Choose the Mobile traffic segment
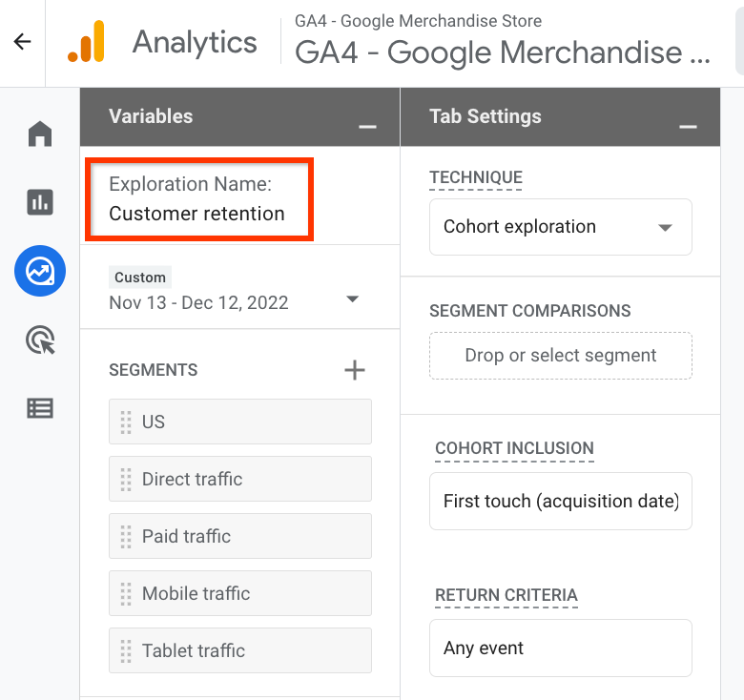 [240, 593]
